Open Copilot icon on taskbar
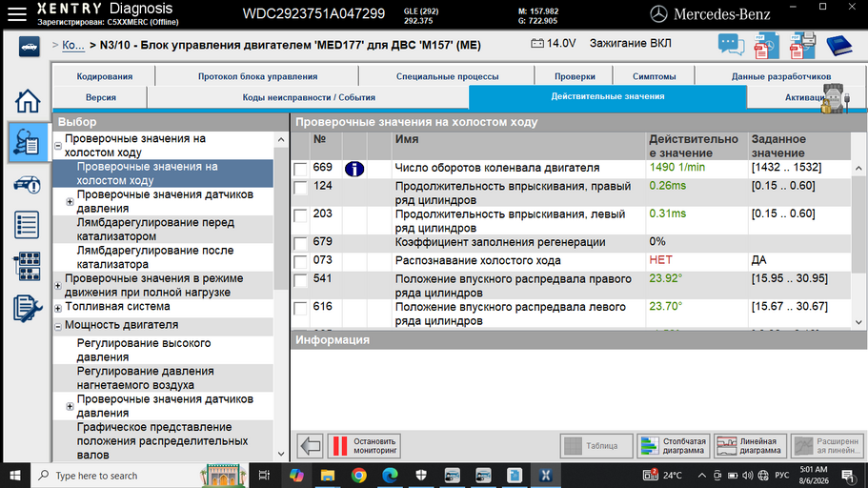This screenshot has width=868, height=488. pyautogui.click(x=296, y=476)
